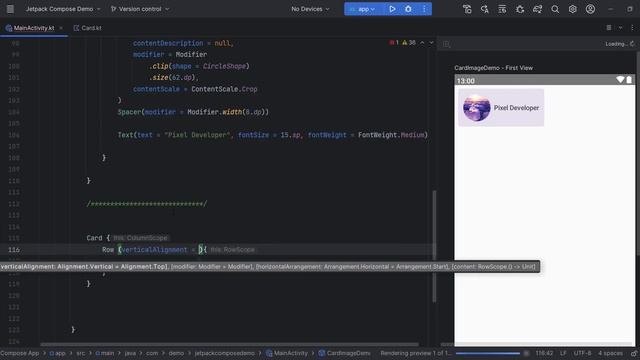Go to next highlighted problem arrow
The width and height of the screenshot is (640, 360).
coord(431,42)
